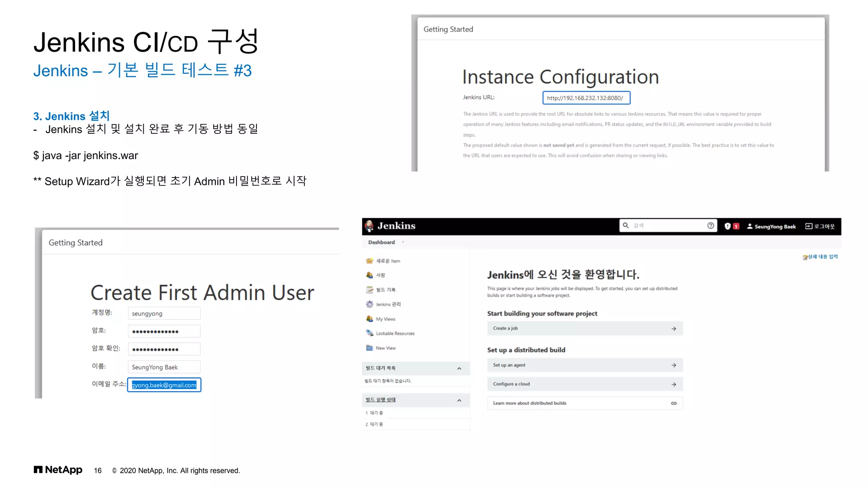
Task: Collapse the 빌드 실행 상태 panel chevron
Action: pos(459,400)
